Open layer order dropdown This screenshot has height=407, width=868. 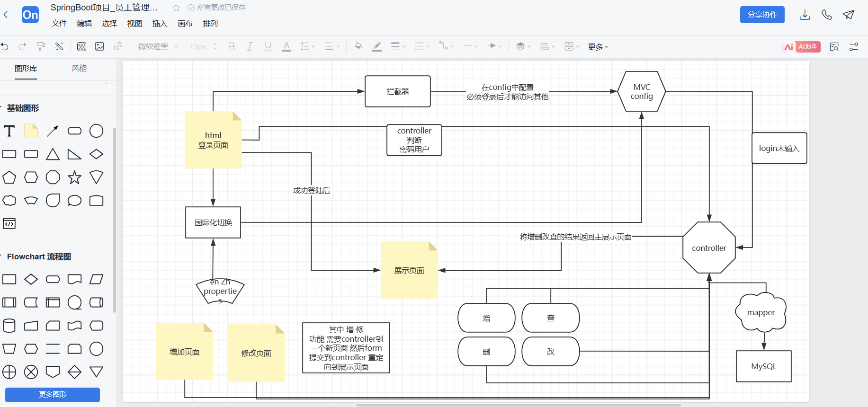point(523,46)
